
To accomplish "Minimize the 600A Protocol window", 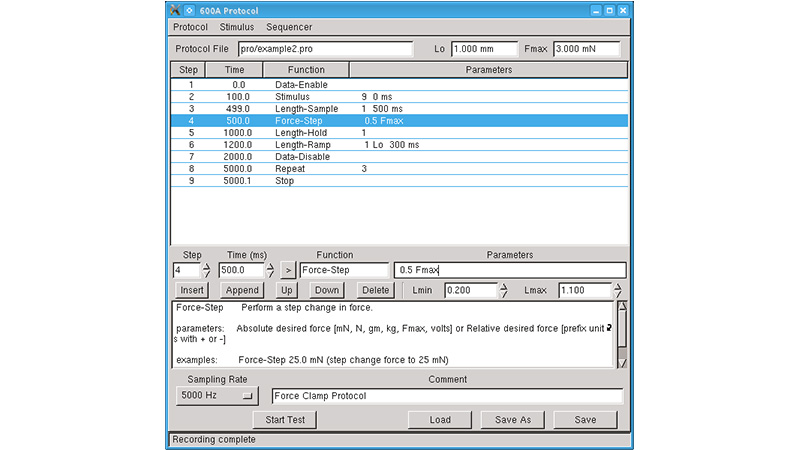I will [596, 10].
